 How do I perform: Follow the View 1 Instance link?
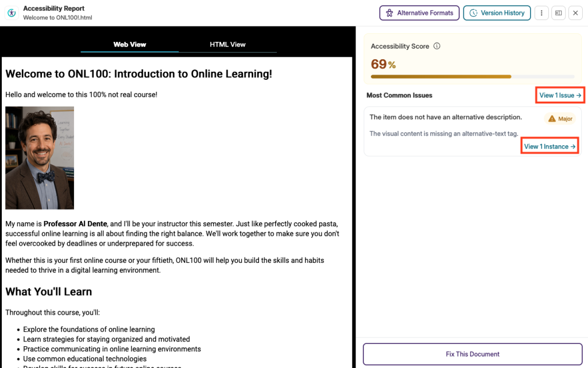(550, 146)
